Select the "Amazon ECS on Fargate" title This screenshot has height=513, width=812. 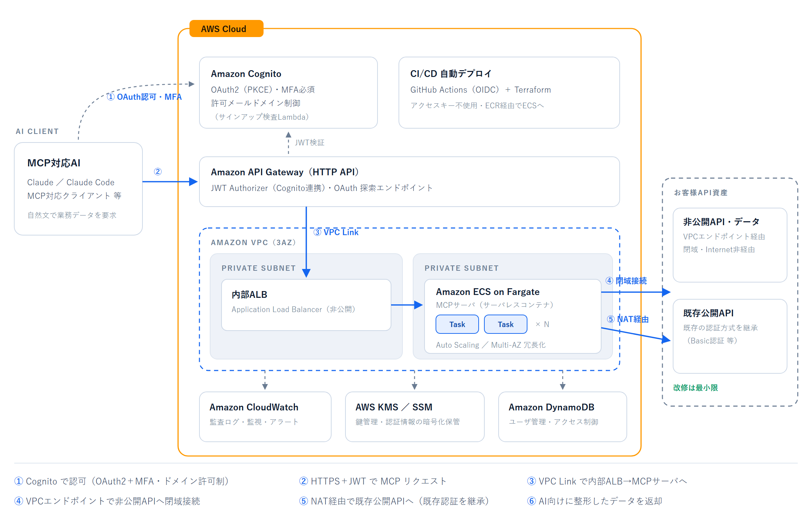488,292
